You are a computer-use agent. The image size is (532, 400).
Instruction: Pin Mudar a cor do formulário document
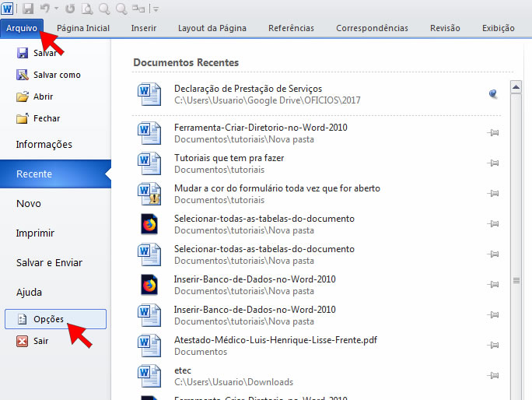[x=493, y=194]
